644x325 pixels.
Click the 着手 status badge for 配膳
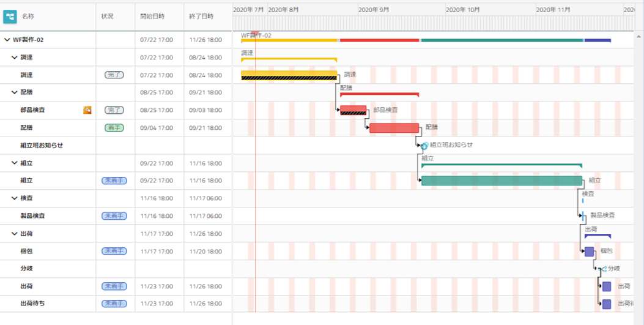(x=114, y=128)
